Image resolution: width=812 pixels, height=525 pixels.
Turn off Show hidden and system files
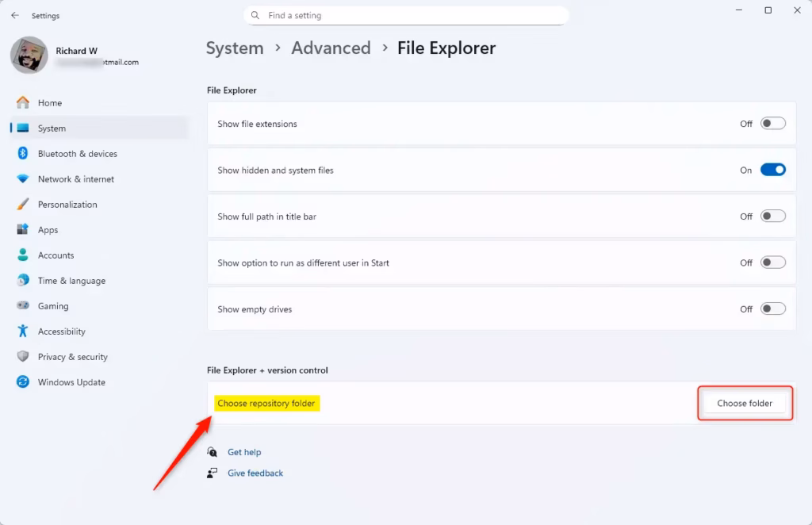[772, 170]
